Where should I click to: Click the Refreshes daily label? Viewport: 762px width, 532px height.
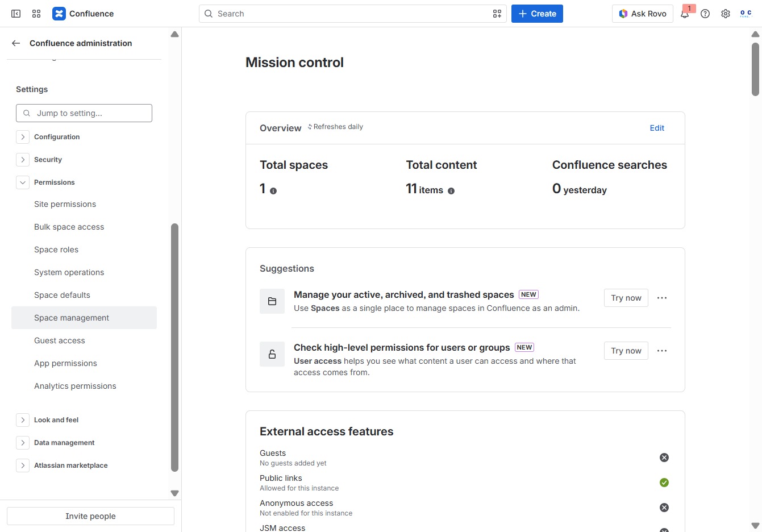coord(338,127)
